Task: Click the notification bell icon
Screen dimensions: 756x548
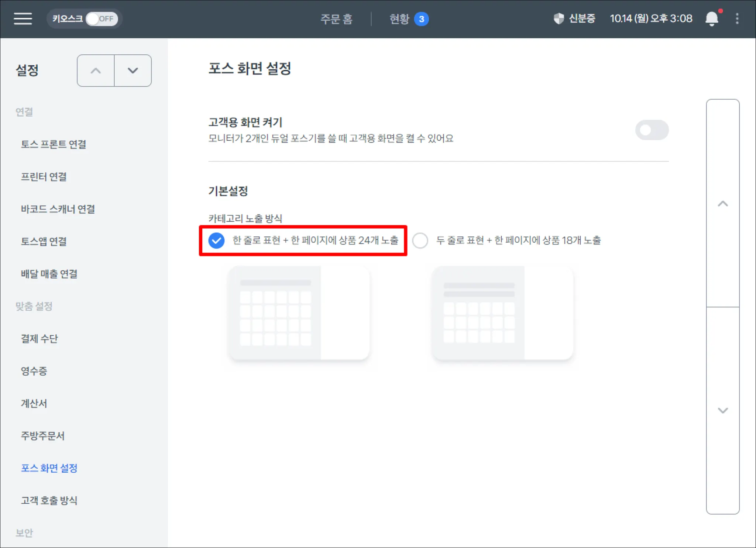Action: tap(712, 18)
